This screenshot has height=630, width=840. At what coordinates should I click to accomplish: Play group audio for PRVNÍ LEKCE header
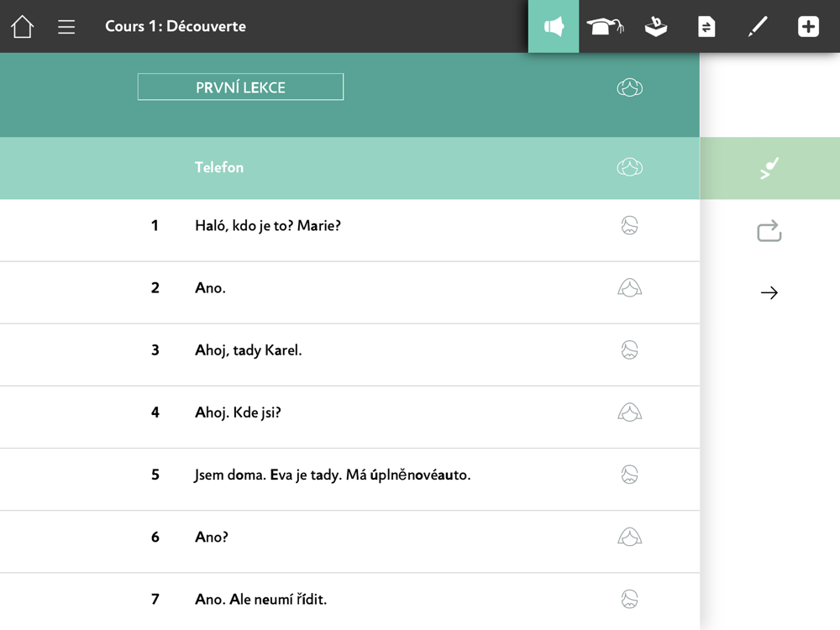[x=629, y=87]
